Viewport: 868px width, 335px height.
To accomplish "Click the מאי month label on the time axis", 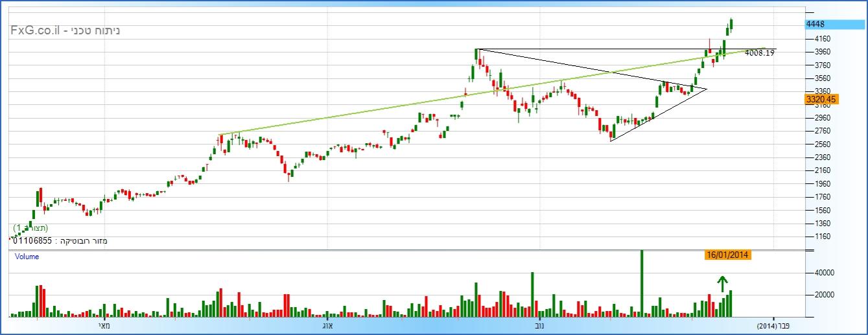I will (103, 325).
